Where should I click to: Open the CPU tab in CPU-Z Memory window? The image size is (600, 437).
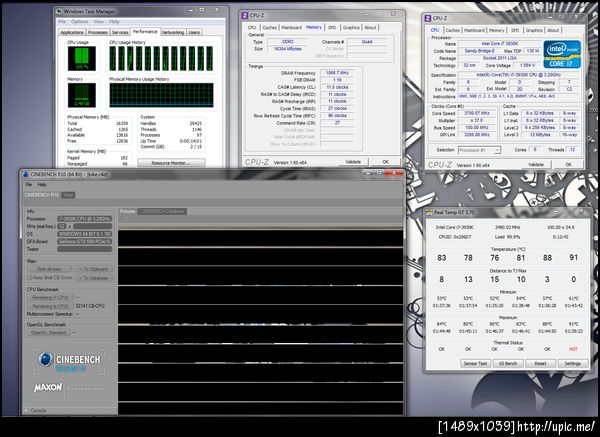pos(252,28)
